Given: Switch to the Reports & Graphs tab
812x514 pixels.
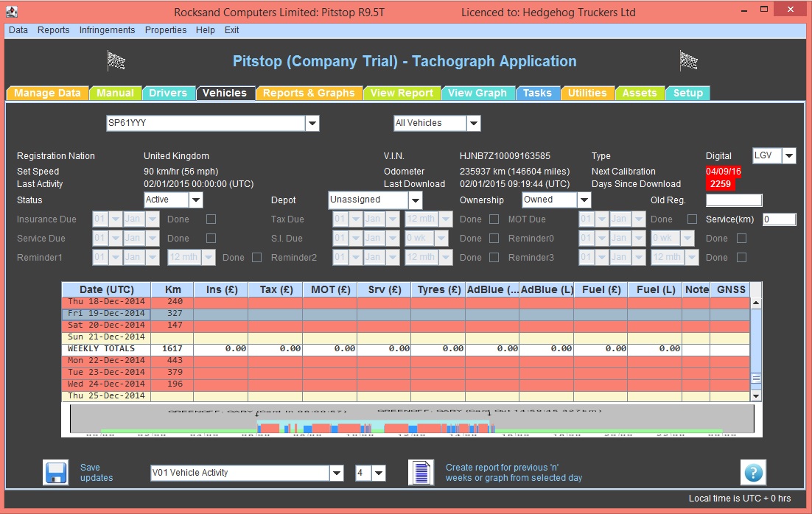Looking at the screenshot, I should (x=309, y=94).
